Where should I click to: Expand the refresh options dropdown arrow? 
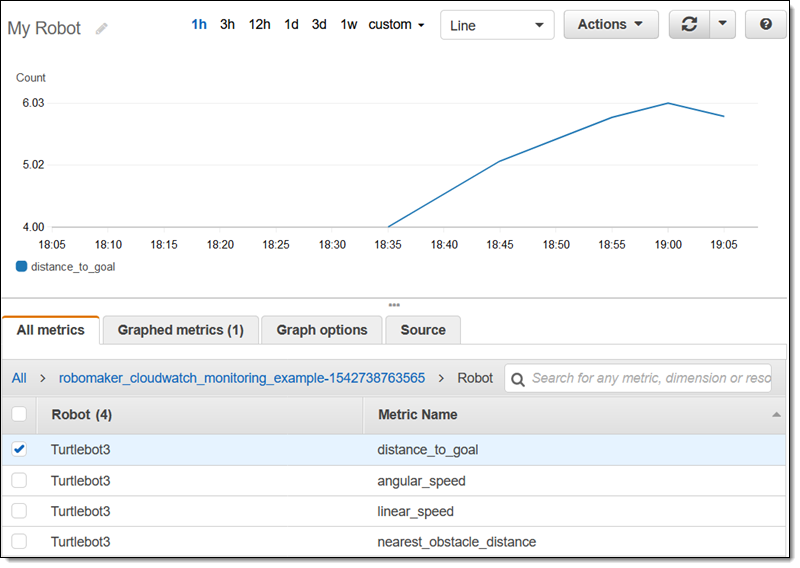point(723,24)
